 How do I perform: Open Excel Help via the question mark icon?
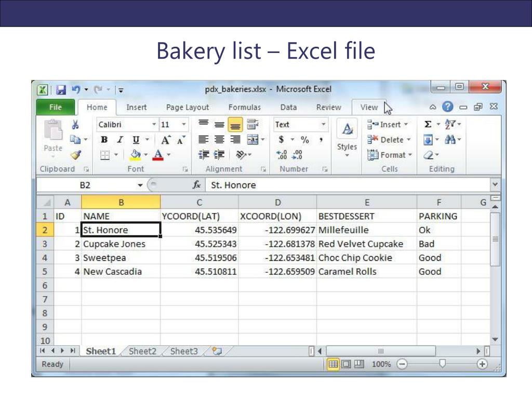pos(447,107)
